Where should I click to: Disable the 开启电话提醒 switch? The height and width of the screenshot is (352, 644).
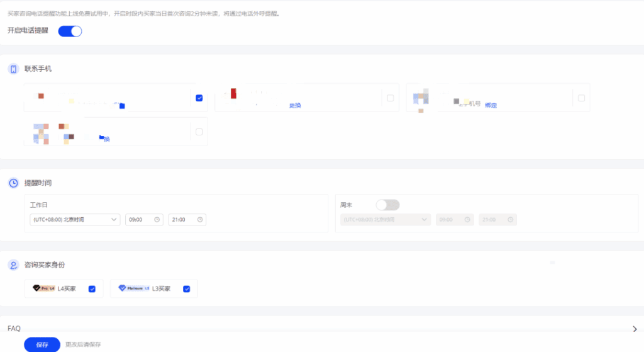(70, 31)
